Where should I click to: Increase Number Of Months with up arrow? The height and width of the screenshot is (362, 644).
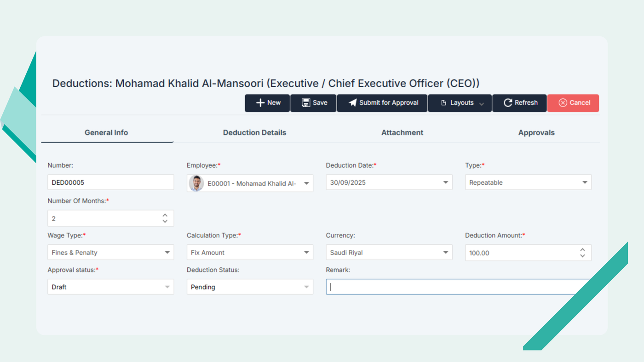point(165,215)
